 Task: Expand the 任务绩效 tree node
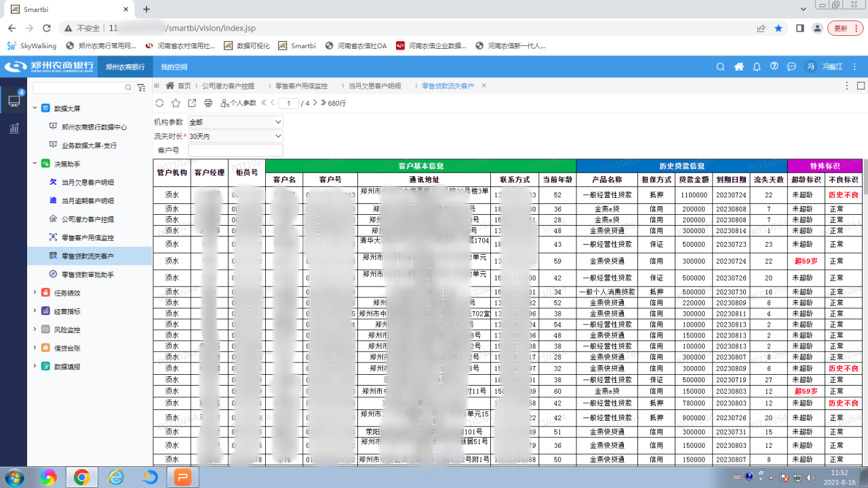coord(35,293)
